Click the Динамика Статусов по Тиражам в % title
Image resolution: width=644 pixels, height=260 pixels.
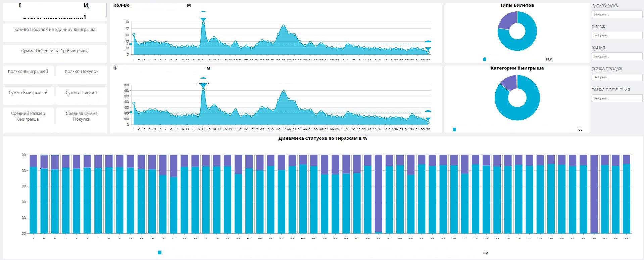323,138
